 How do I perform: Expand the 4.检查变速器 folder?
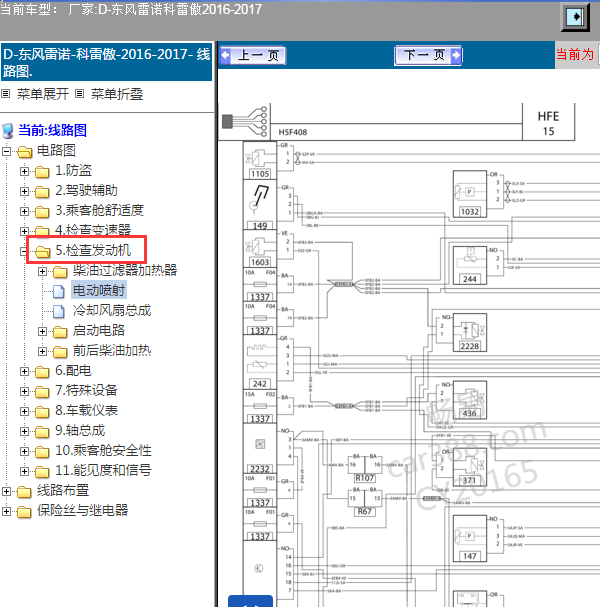24,231
